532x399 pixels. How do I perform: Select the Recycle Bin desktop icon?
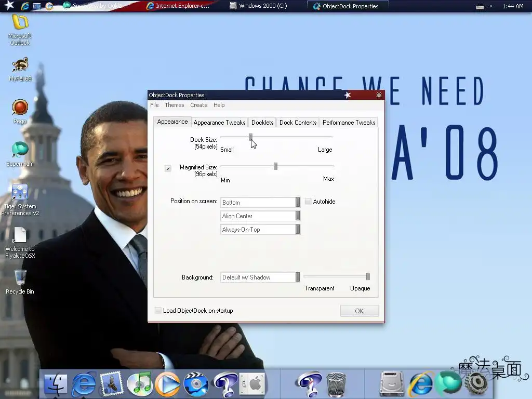(x=20, y=282)
